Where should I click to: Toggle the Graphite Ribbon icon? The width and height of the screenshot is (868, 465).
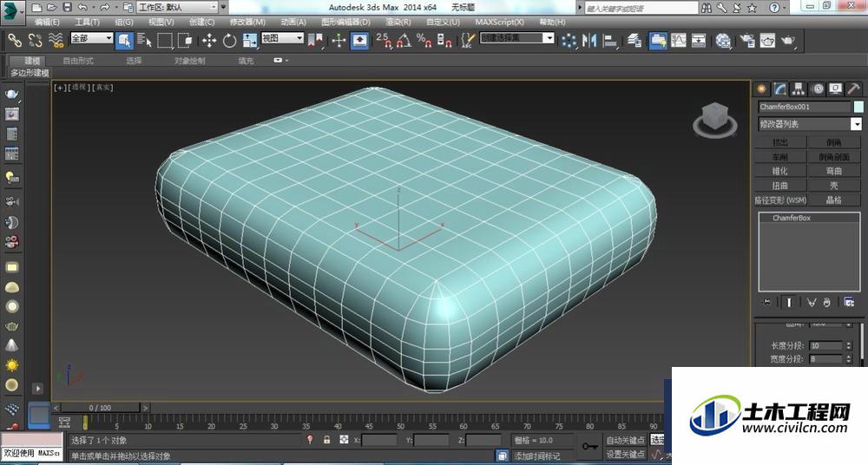658,41
